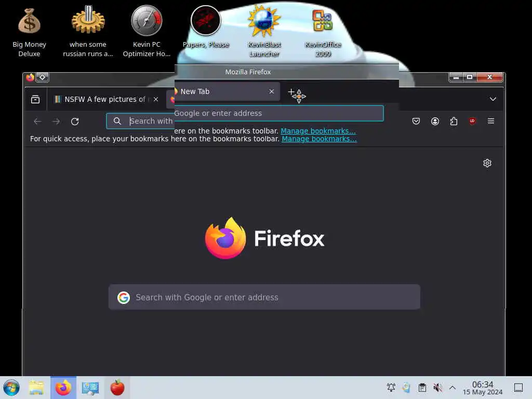The width and height of the screenshot is (532, 399).
Task: Click show desktop button in taskbar corner
Action: tap(518, 388)
